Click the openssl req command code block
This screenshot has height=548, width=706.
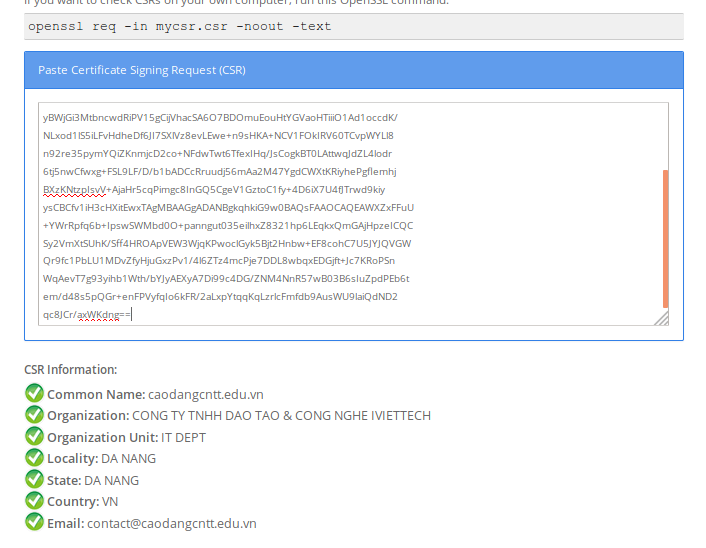coord(354,27)
